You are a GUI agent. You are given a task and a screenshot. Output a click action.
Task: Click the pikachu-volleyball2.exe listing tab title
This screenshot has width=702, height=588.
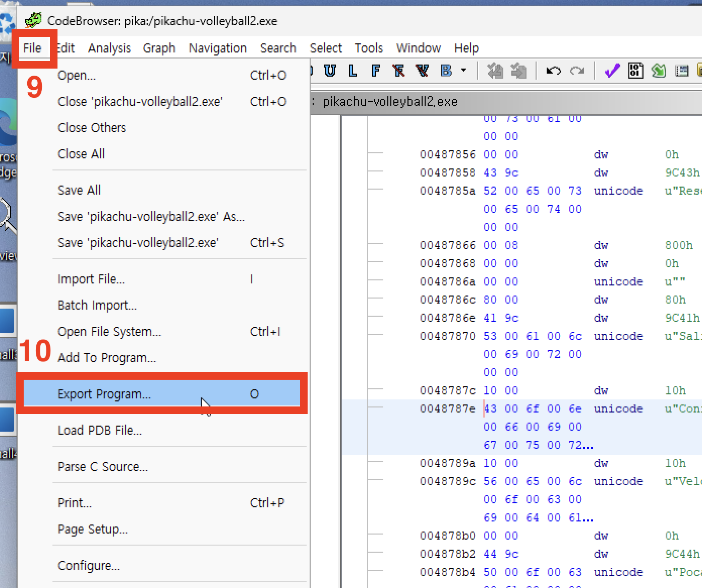pos(390,101)
